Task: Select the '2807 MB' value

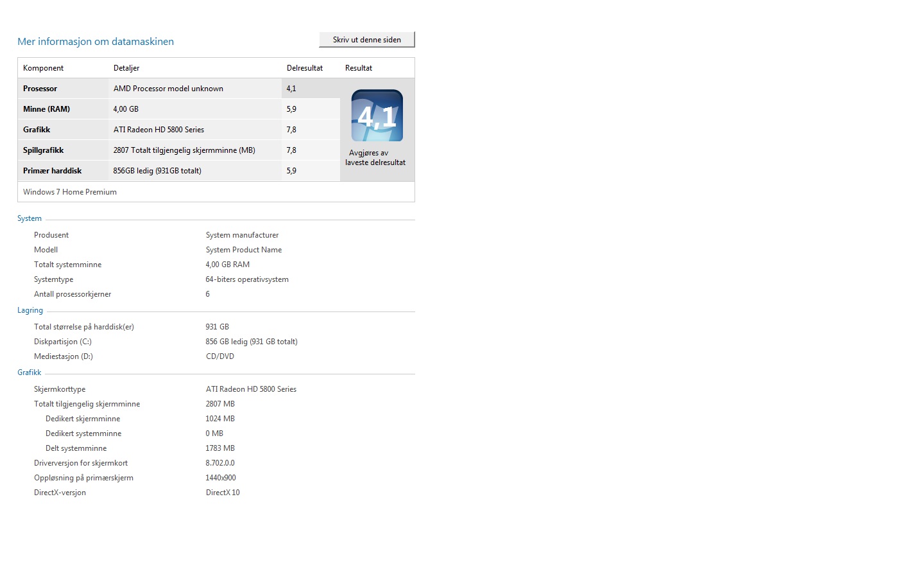Action: 220,404
